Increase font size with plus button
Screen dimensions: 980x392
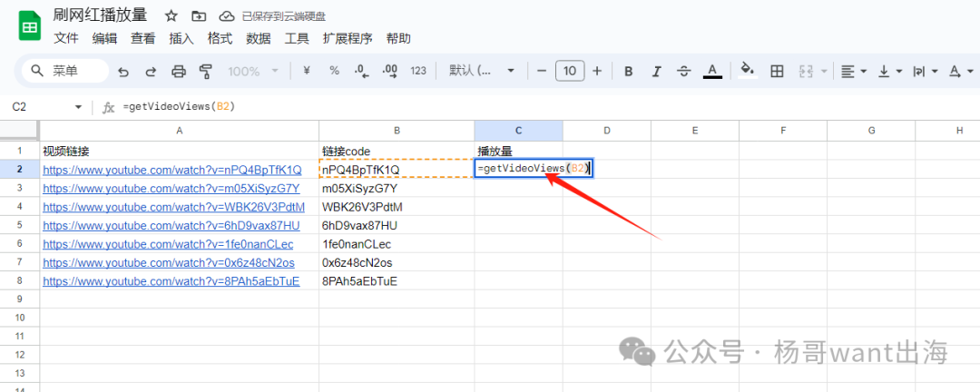597,72
